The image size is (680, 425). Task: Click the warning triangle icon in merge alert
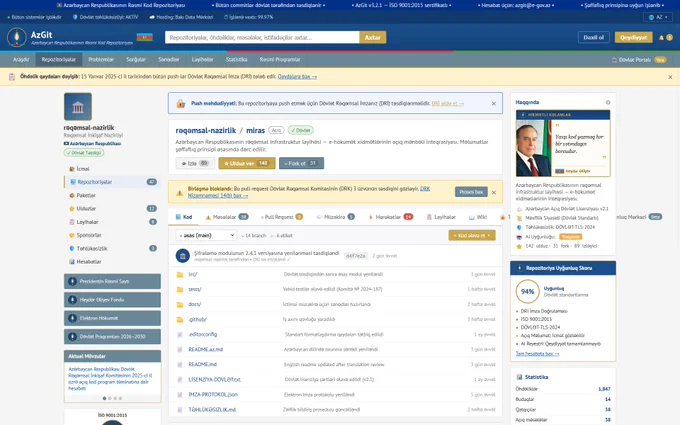[180, 193]
